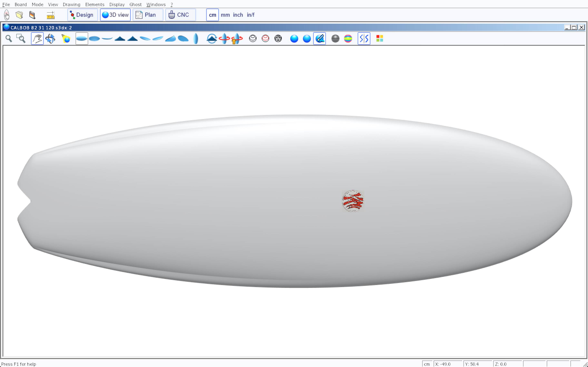Expand the Display menu

(x=117, y=4)
